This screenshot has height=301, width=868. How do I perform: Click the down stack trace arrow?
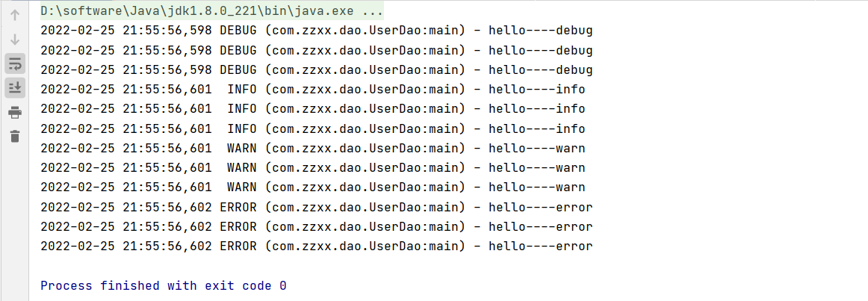pyautogui.click(x=15, y=39)
